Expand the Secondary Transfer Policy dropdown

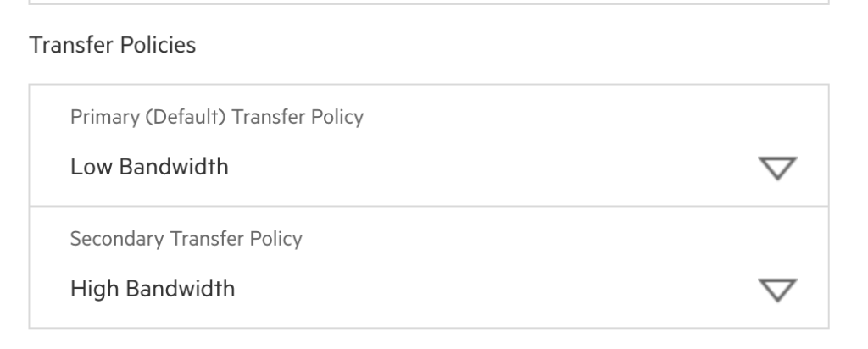pos(429,267)
